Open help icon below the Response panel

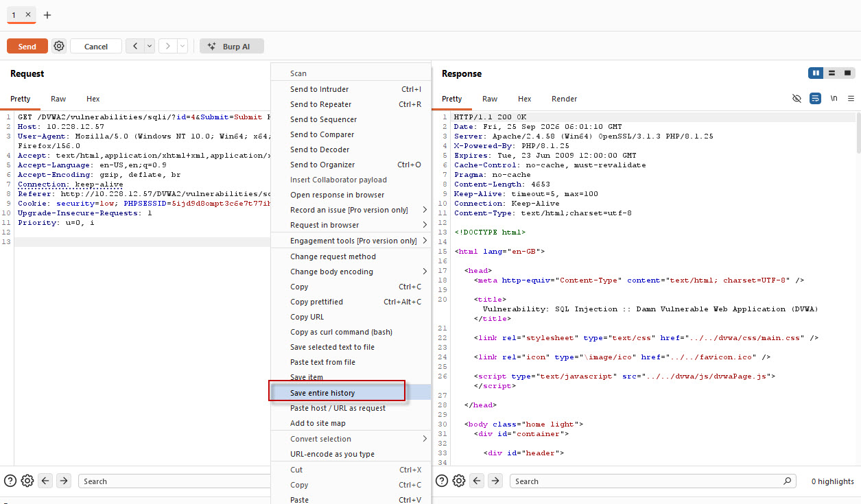click(442, 481)
